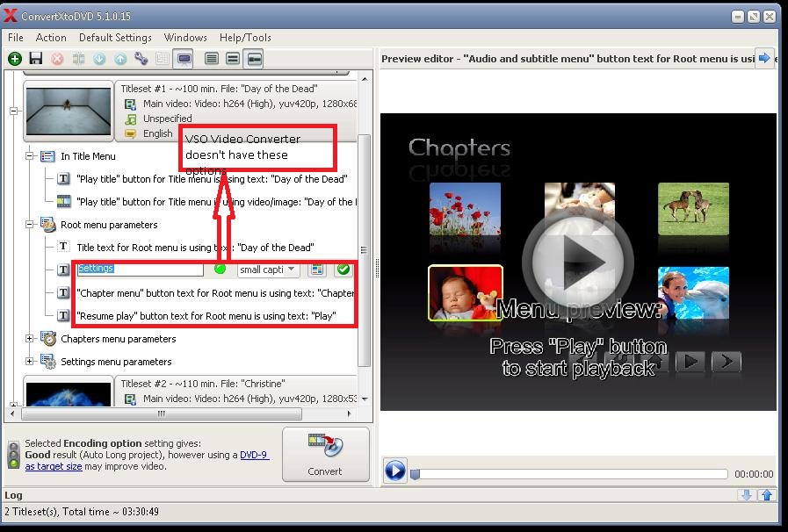788x532 pixels.
Task: Click the Root menu parameters icon
Action: point(48,225)
